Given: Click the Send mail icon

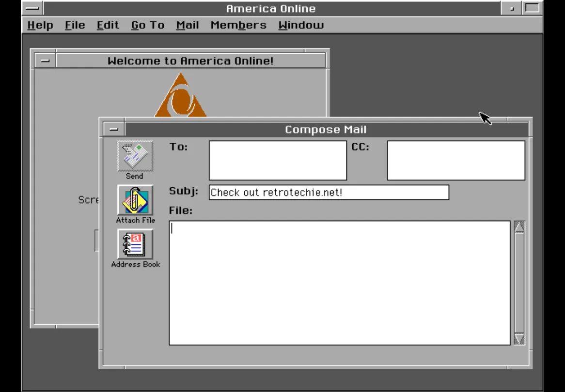Looking at the screenshot, I should (x=135, y=156).
